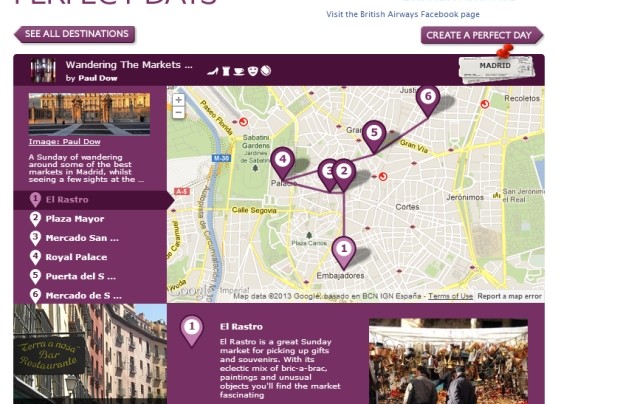
Task: Click red metro marker right of pin 2
Action: click(383, 176)
